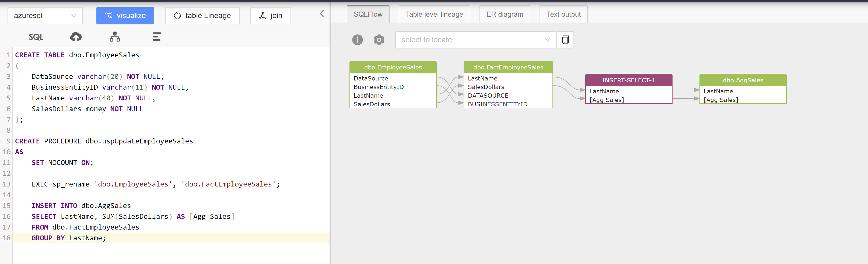The height and width of the screenshot is (264, 868).
Task: Click the join button
Action: click(x=271, y=16)
